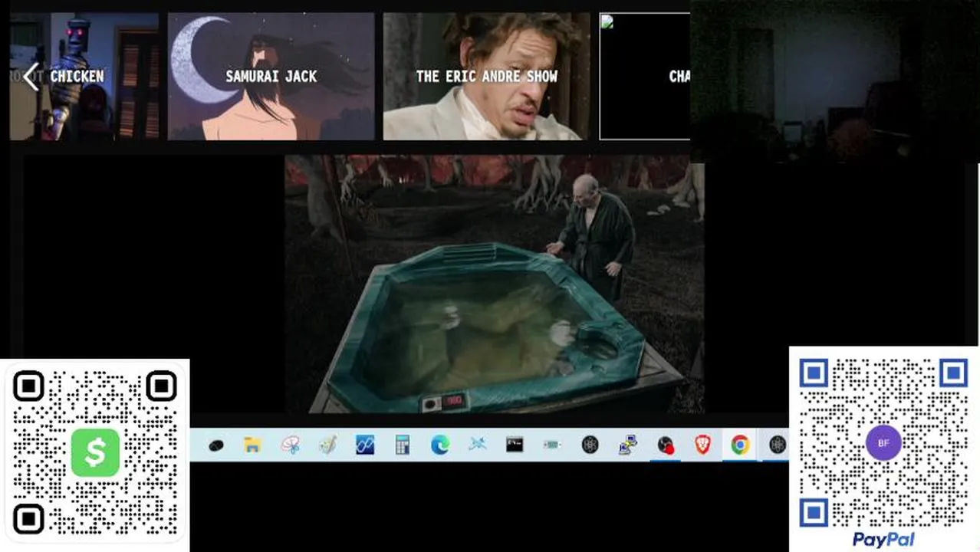Click the gray device taskbar icon
The width and height of the screenshot is (980, 552).
pyautogui.click(x=552, y=445)
